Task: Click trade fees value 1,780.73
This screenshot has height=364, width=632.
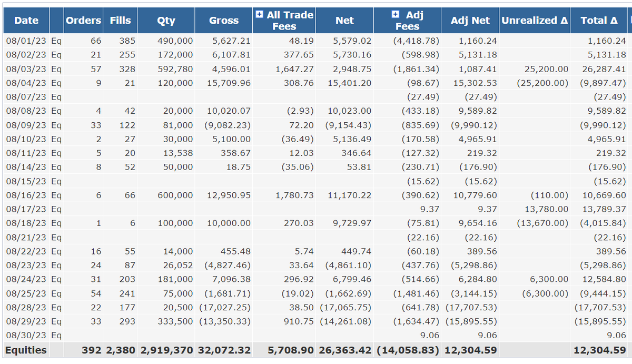Action: (294, 195)
